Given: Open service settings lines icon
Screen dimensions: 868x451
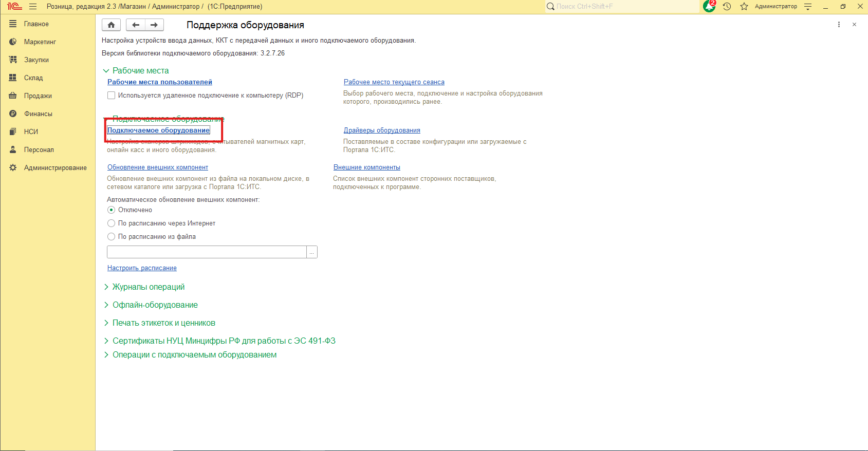Looking at the screenshot, I should click(808, 6).
